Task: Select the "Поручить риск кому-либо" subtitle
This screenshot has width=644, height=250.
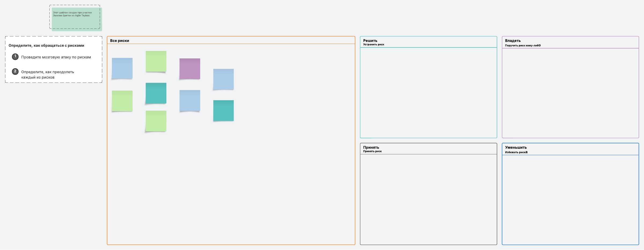Action: point(522,46)
